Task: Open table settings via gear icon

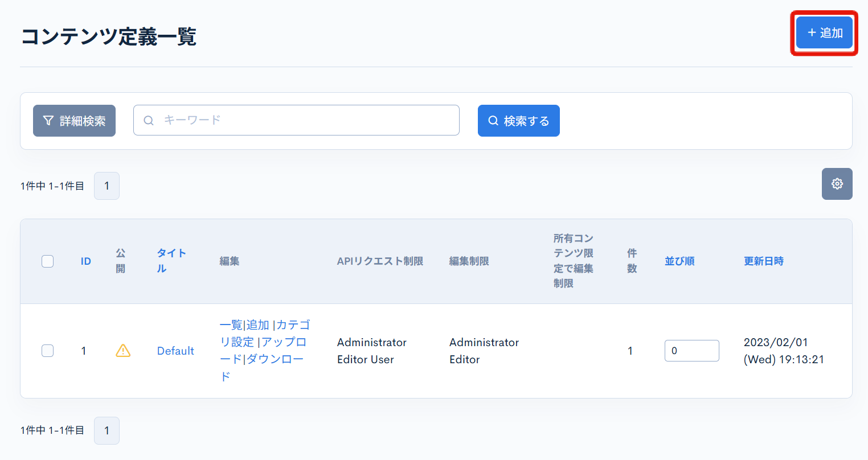Action: pos(837,184)
